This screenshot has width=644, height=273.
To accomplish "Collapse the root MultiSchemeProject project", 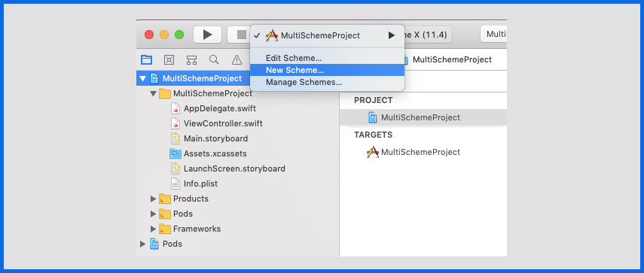I will tap(142, 78).
